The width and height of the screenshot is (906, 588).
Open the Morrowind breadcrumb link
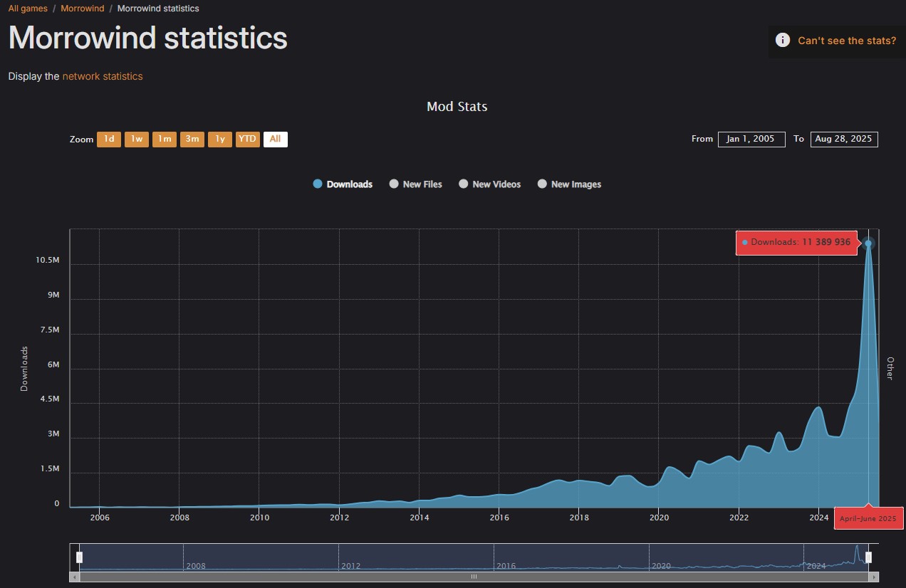[x=83, y=9]
